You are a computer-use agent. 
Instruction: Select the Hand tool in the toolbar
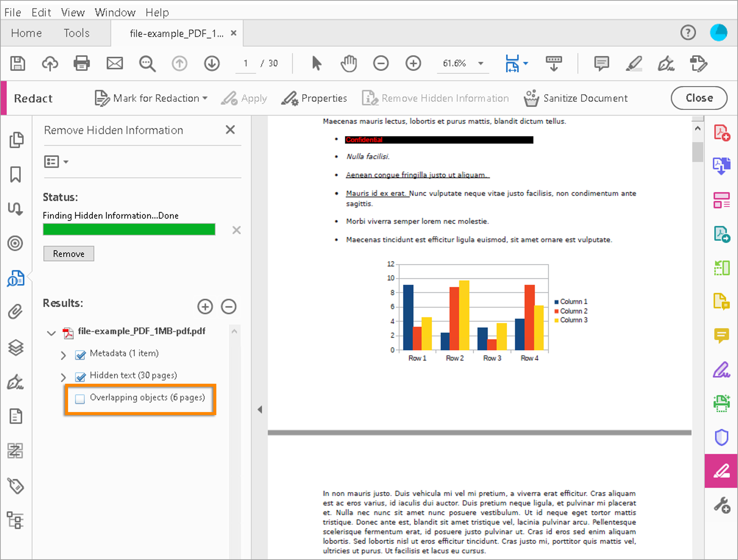348,63
